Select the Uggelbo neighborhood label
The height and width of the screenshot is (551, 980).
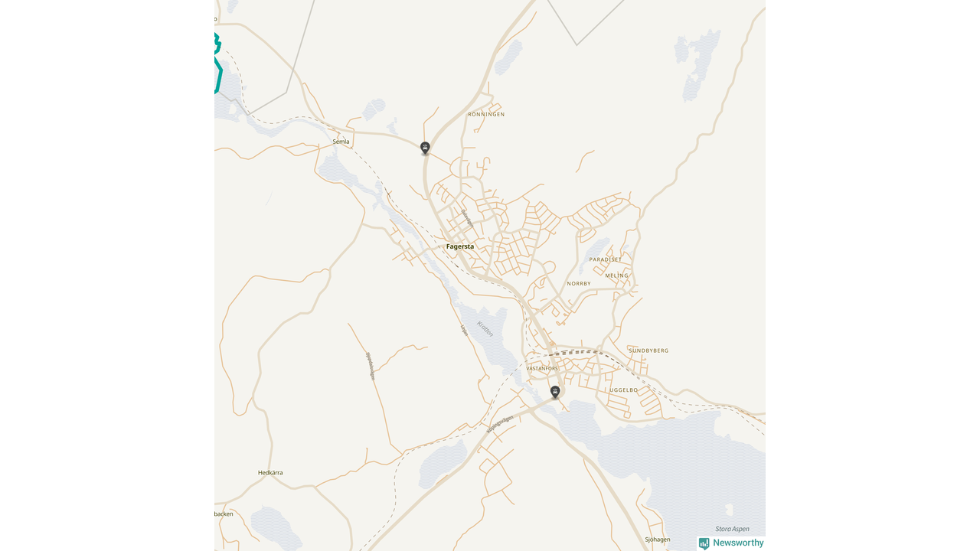(623, 390)
